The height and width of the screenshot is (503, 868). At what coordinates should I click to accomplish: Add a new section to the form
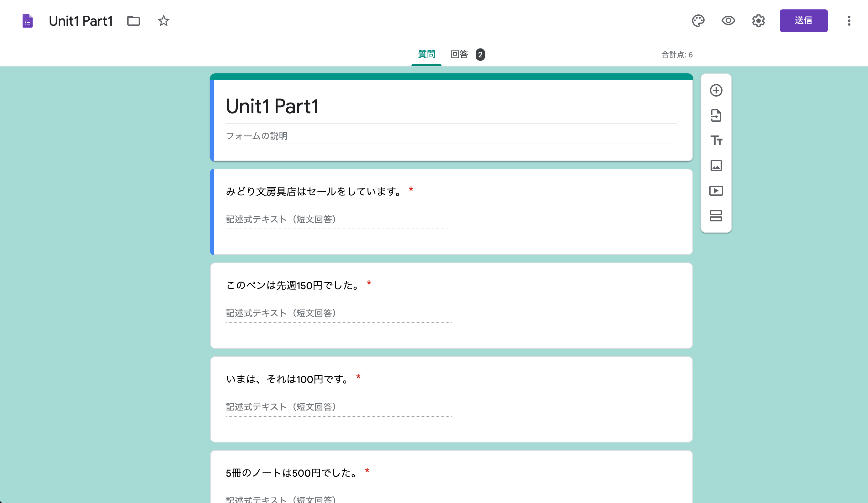point(716,216)
